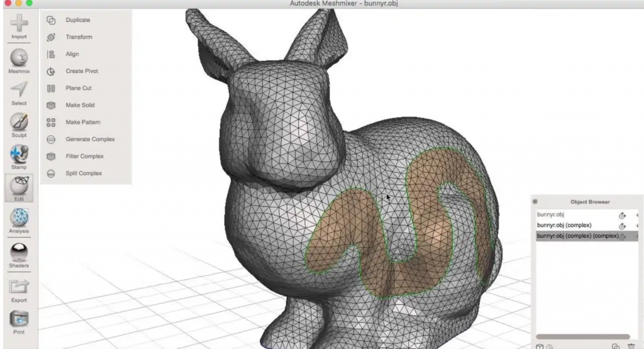The height and width of the screenshot is (349, 644).
Task: Click the Create Pivot icon
Action: [51, 72]
